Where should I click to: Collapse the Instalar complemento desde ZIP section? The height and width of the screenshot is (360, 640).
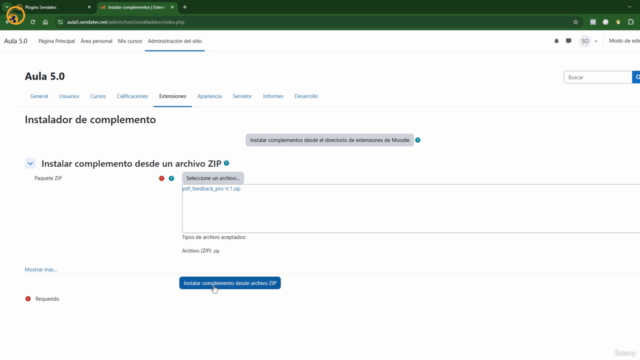tap(30, 163)
